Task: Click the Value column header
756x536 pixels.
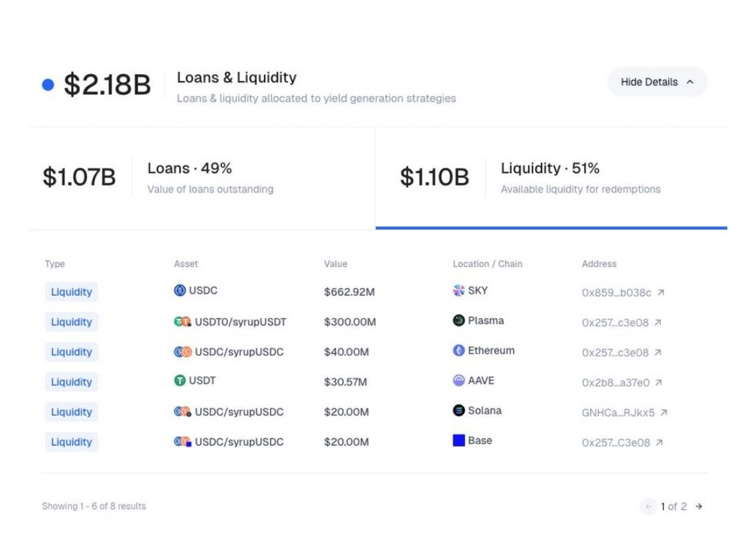Action: pyautogui.click(x=335, y=264)
